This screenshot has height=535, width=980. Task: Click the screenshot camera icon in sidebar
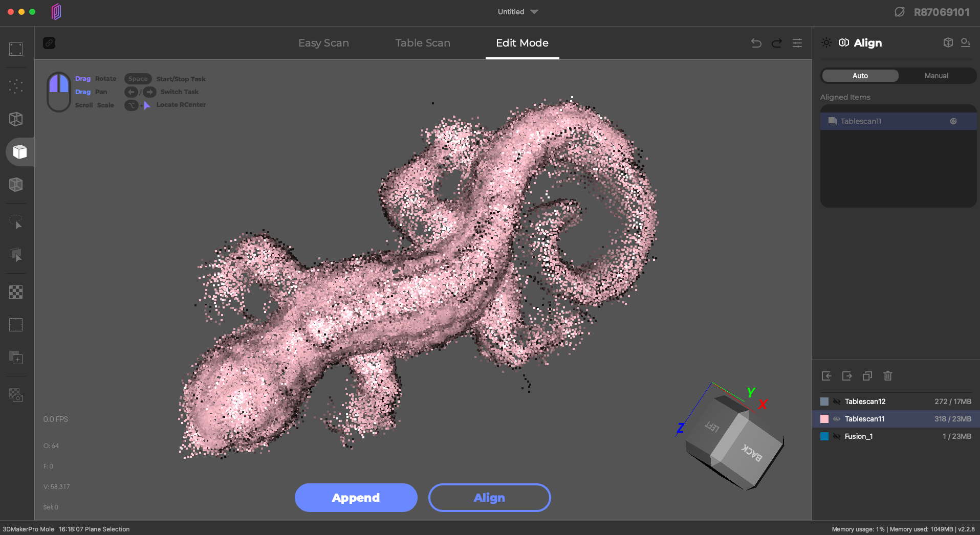coord(16,395)
